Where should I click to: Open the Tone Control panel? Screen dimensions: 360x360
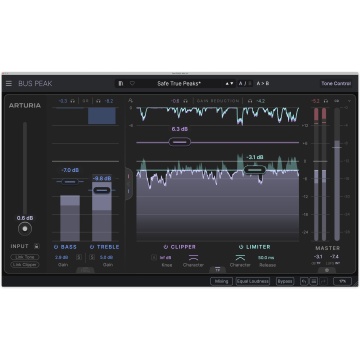click(x=336, y=84)
